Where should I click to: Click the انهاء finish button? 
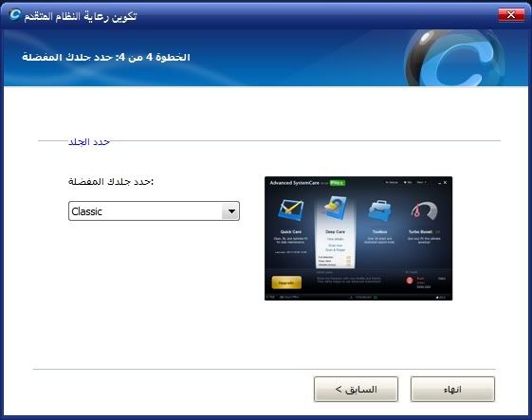click(x=452, y=389)
